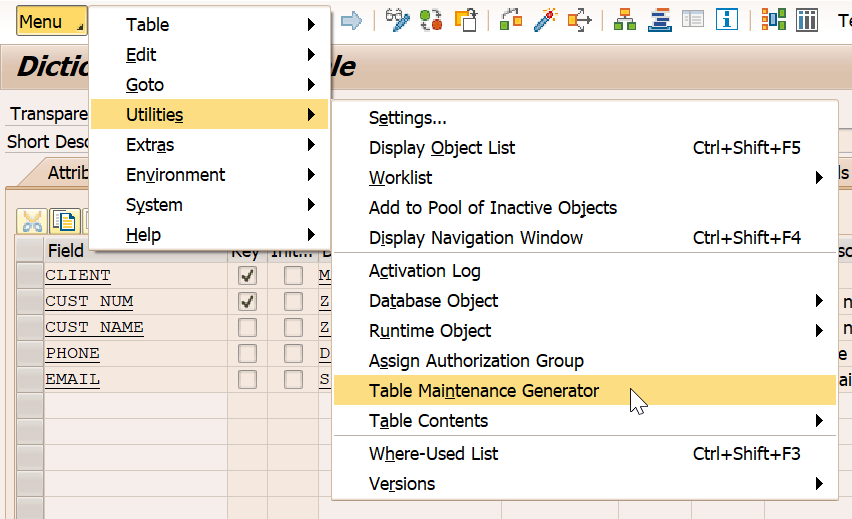The width and height of the screenshot is (852, 519).
Task: Switch Active/Inactive version using the green-red circles icon
Action: tap(431, 21)
